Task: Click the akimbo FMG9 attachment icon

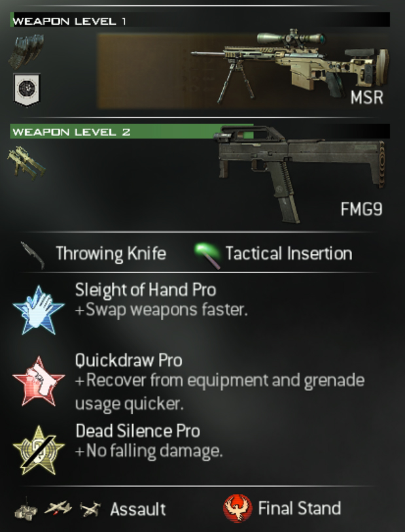Action: point(26,163)
